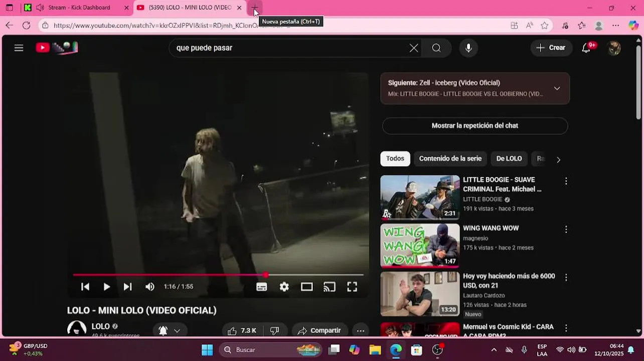This screenshot has width=644, height=361.
Task: Share the video via Compartir
Action: click(319, 330)
